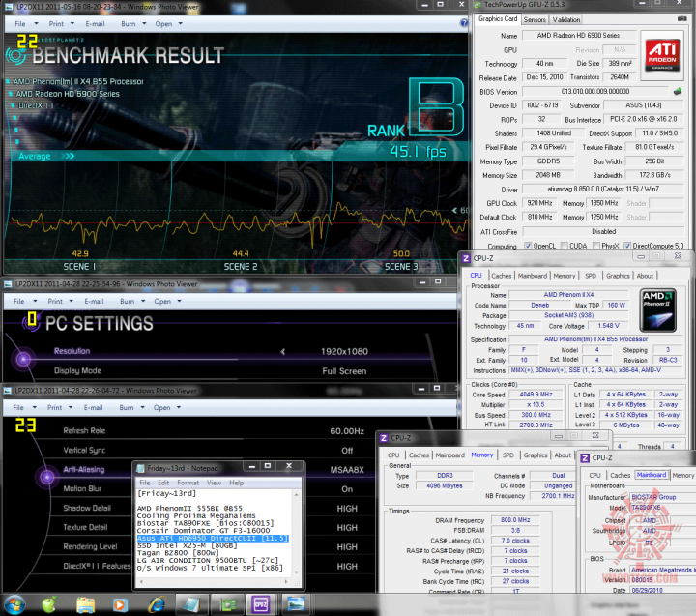Select the SPD tab in the top CPU-Z window

591,276
